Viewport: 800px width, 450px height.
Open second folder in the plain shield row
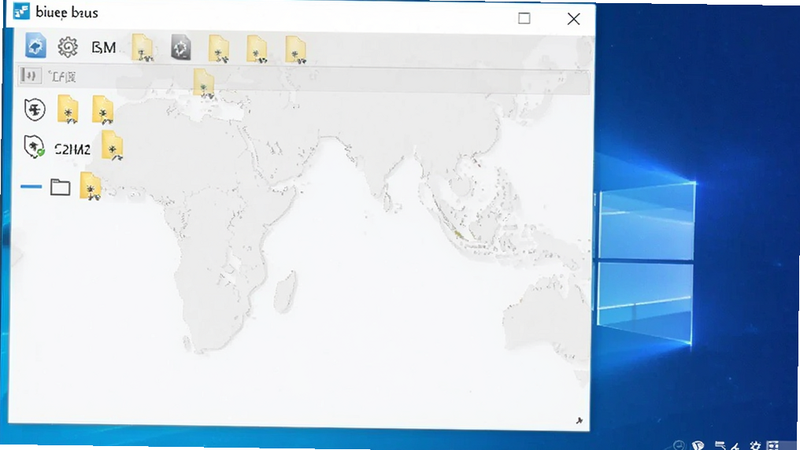coord(103,110)
